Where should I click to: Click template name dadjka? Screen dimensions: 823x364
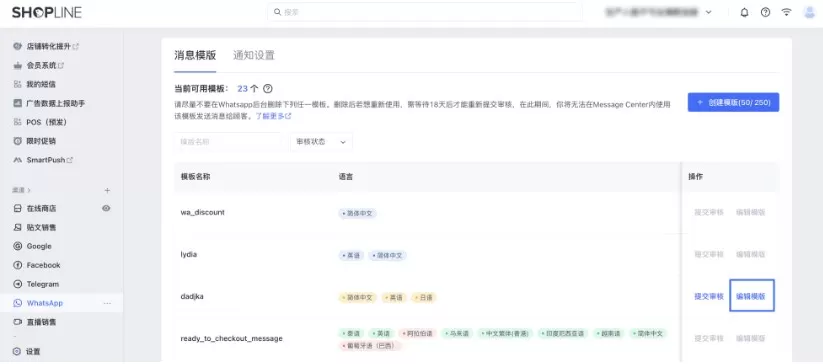[x=192, y=296]
